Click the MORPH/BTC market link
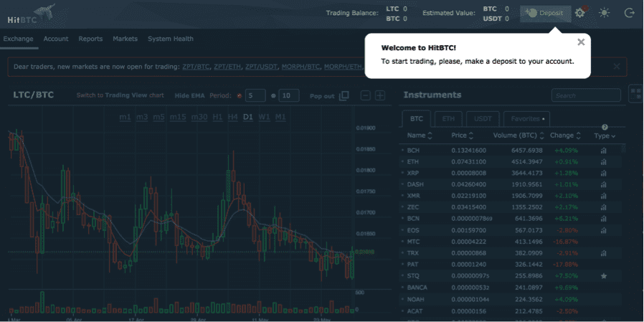Viewport: 644px width, 322px height. click(301, 67)
